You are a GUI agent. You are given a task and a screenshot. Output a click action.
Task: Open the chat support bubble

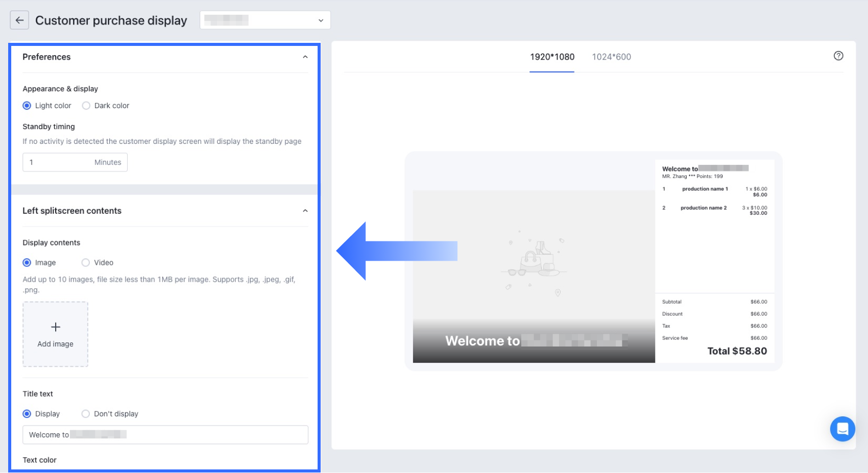[842, 429]
